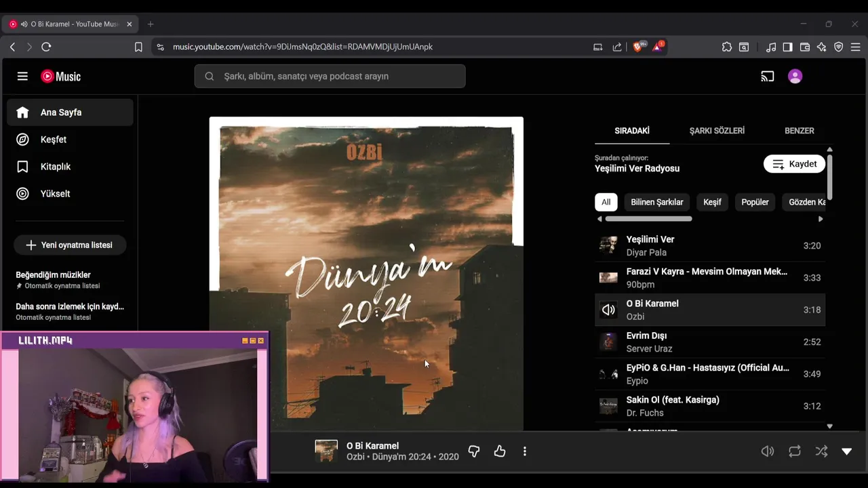Toggle repeat mode
The width and height of the screenshot is (868, 488).
(x=795, y=451)
